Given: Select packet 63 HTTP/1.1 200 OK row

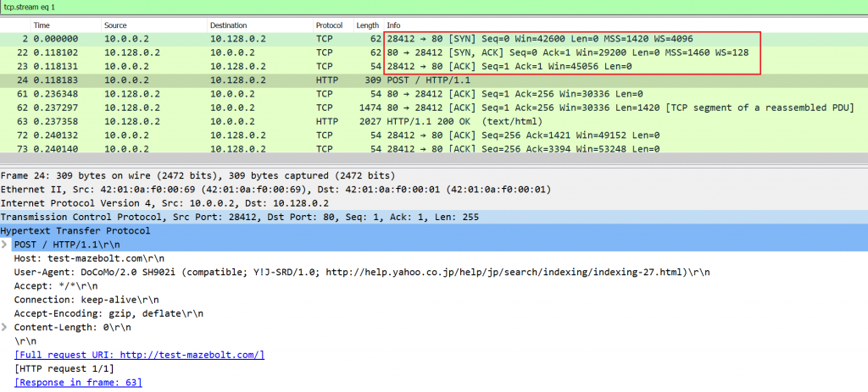Looking at the screenshot, I should coord(434,121).
